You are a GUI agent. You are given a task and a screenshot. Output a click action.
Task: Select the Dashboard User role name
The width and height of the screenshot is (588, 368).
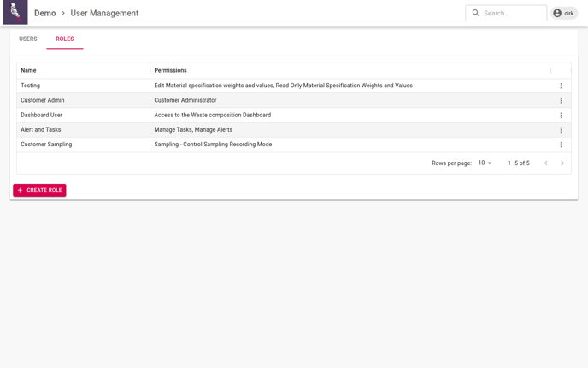click(x=42, y=115)
